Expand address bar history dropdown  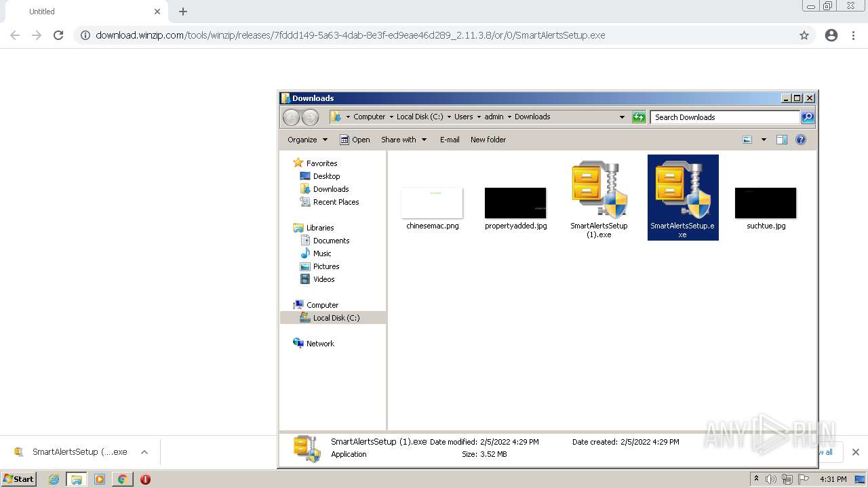[x=622, y=117]
